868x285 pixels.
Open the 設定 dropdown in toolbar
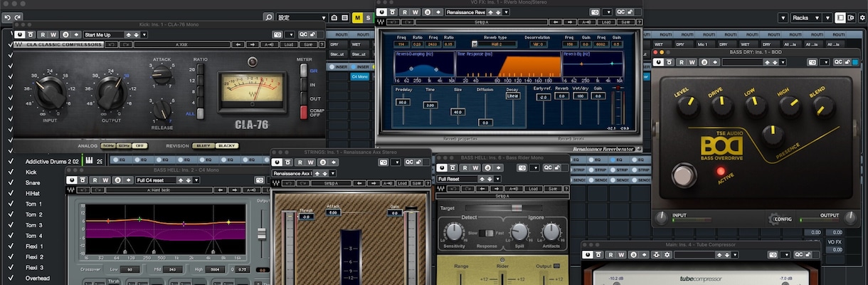(x=302, y=17)
